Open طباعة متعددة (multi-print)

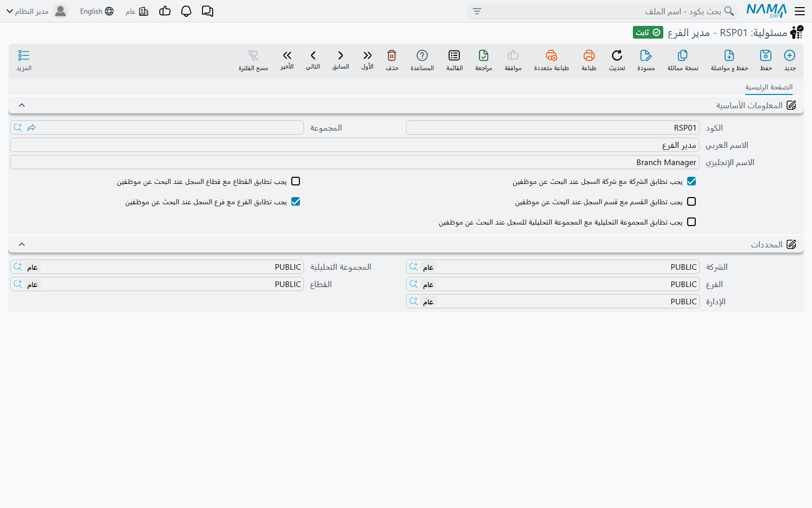pyautogui.click(x=551, y=59)
